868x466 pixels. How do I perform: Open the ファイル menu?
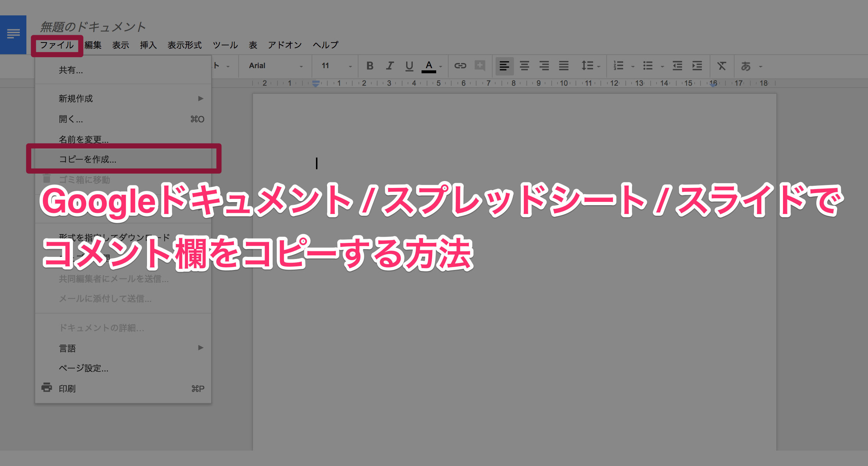[57, 45]
